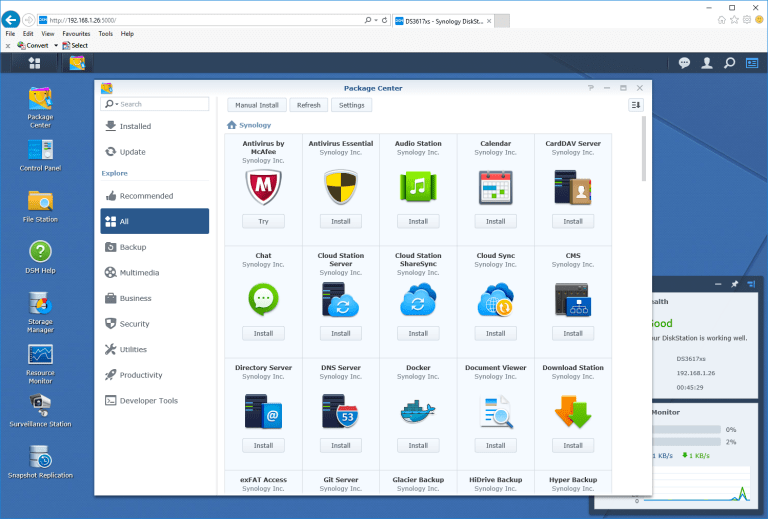Click the Docker whale package icon
Screen dimensions: 768x519
pyautogui.click(x=418, y=412)
